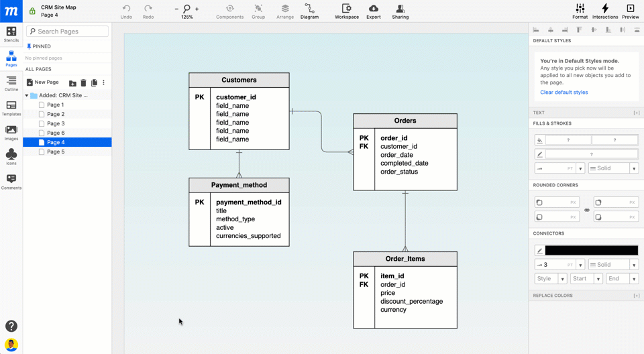The width and height of the screenshot is (644, 354).
Task: Switch to the Format tab
Action: pos(580,11)
